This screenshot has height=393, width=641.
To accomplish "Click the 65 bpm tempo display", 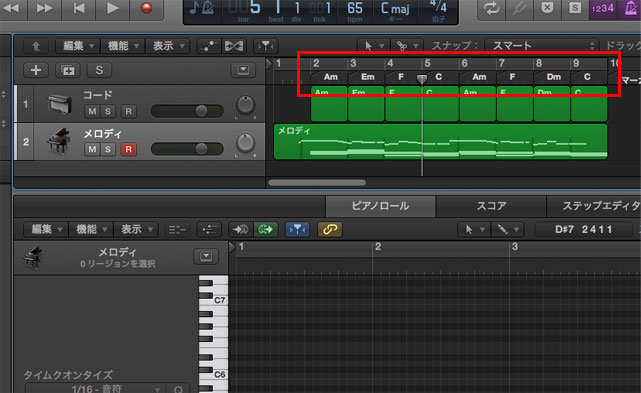I will click(x=354, y=9).
